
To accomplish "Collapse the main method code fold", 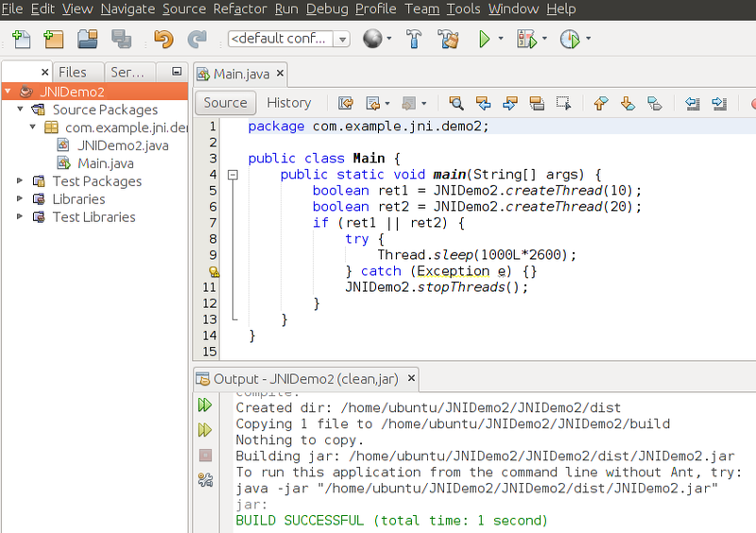I will (x=232, y=175).
